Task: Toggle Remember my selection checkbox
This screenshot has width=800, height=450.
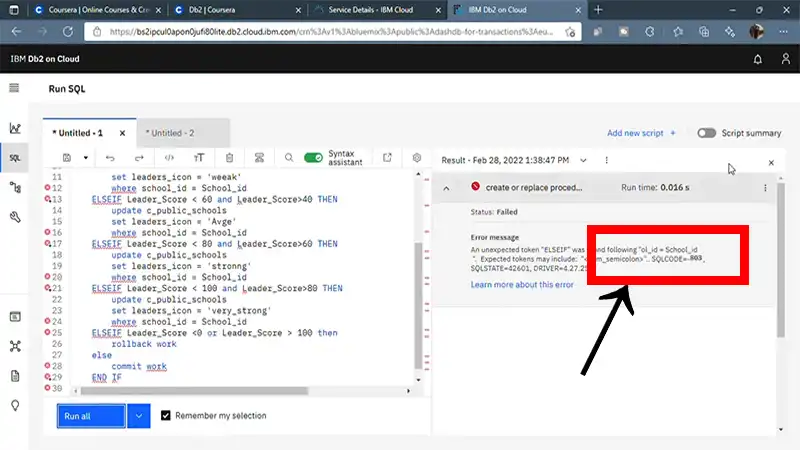Action: coord(166,415)
